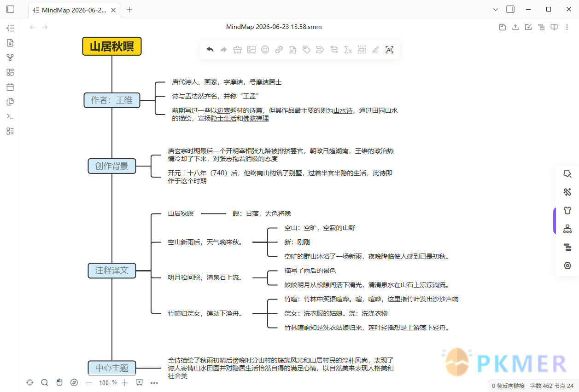
Task: Open the command palette ribbon icon
Action: 10,116
